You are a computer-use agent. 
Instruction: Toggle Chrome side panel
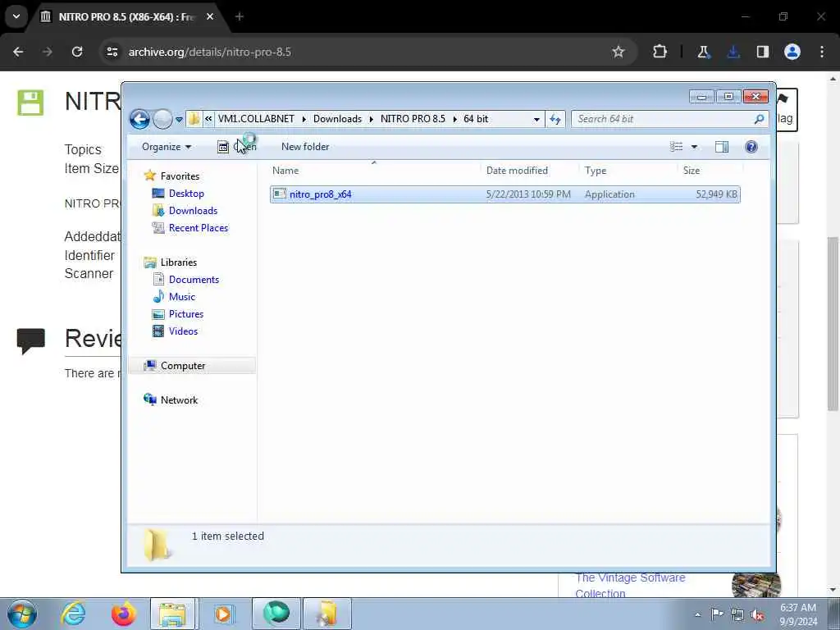click(763, 52)
